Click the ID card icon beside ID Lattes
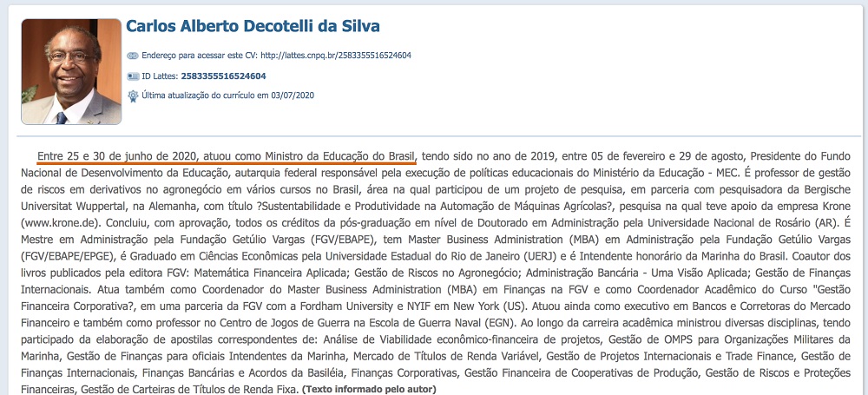 [132, 76]
